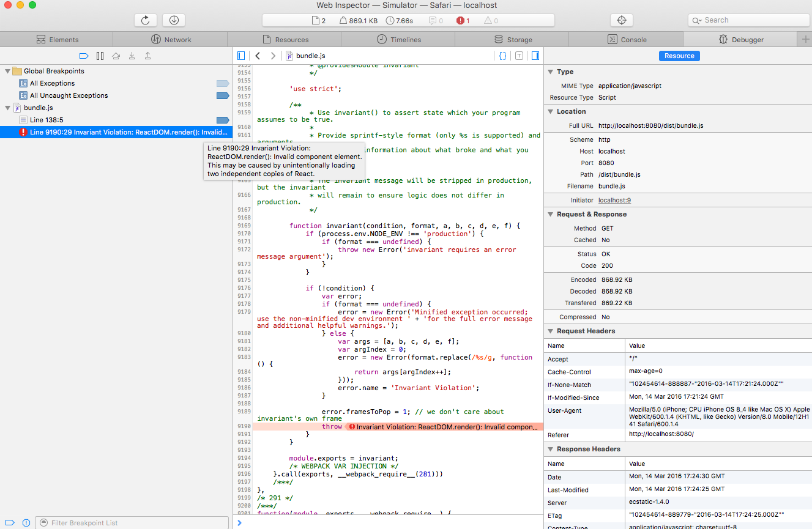Enable the type profiler T icon

519,56
